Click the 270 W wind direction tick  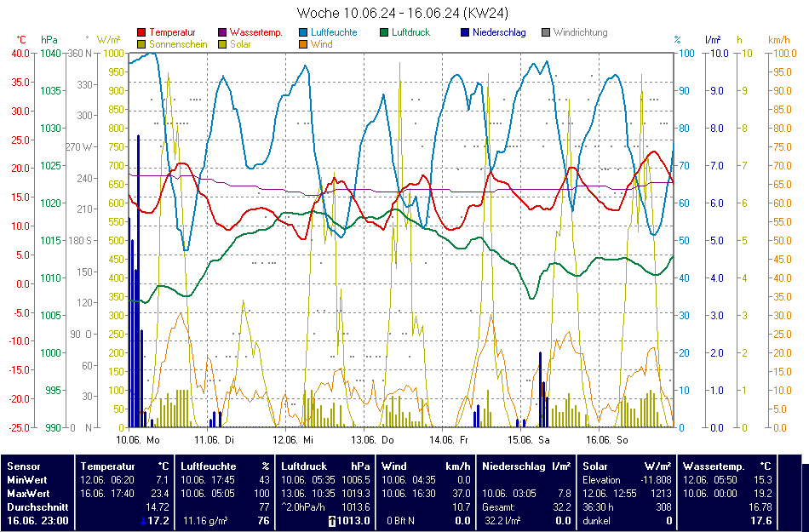point(79,147)
